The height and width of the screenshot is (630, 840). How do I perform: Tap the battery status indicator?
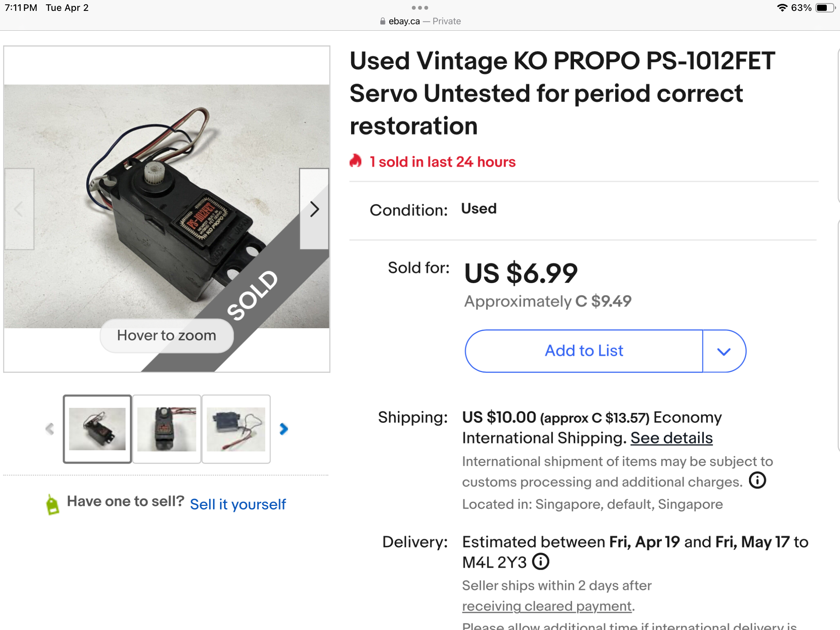pyautogui.click(x=825, y=8)
